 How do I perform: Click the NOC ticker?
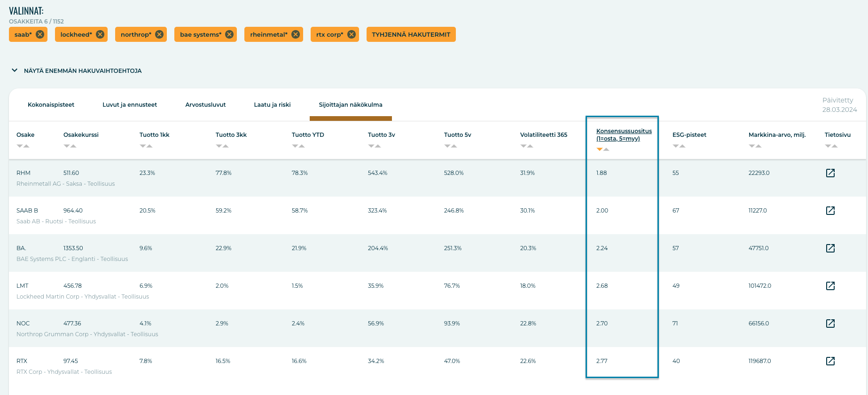pos(23,324)
